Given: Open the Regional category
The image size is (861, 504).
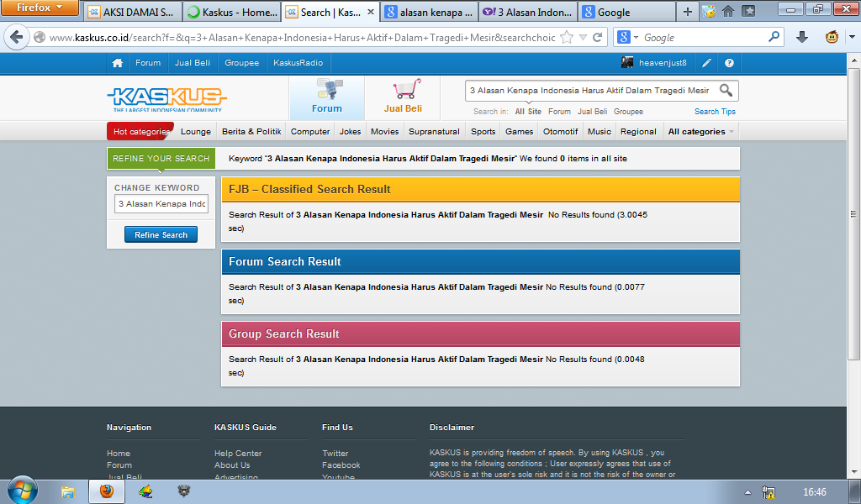Looking at the screenshot, I should 638,132.
